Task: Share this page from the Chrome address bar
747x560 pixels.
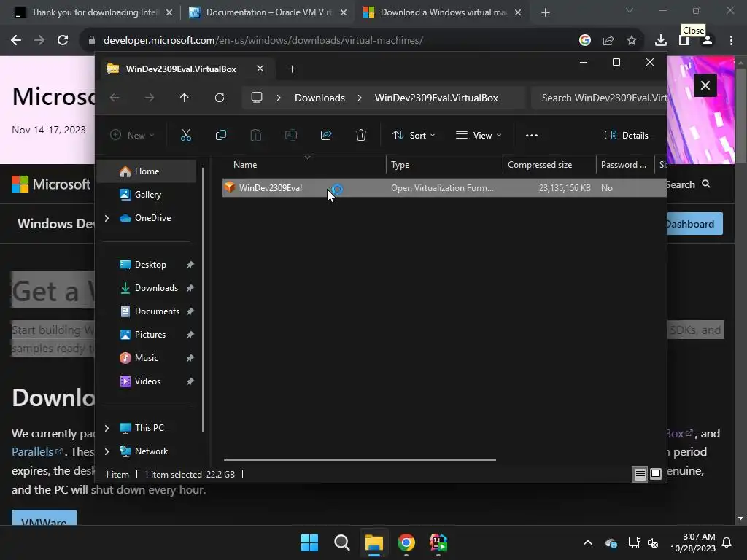Action: pyautogui.click(x=608, y=40)
